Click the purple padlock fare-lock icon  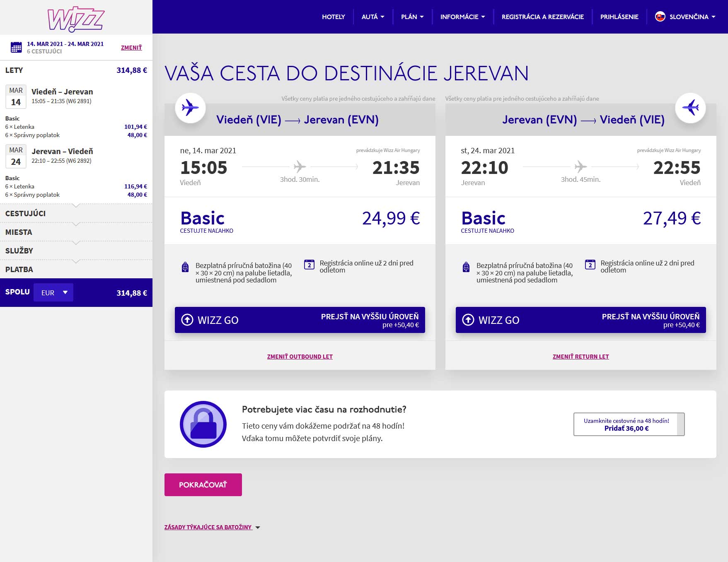pyautogui.click(x=203, y=424)
